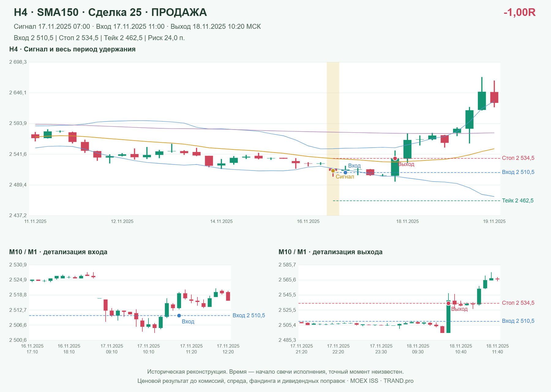Click the gold Сигнал marker dot on H4 chart

pos(333,171)
